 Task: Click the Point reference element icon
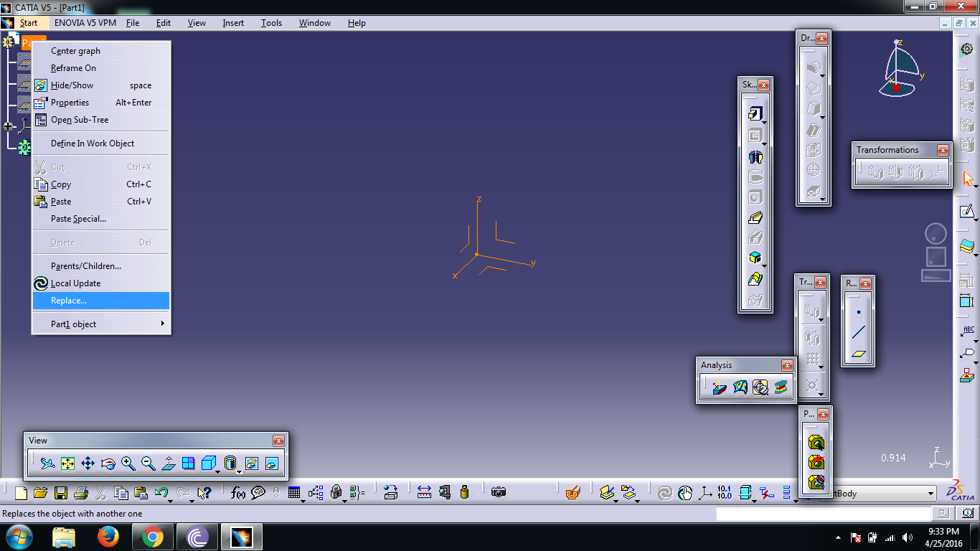tap(859, 312)
